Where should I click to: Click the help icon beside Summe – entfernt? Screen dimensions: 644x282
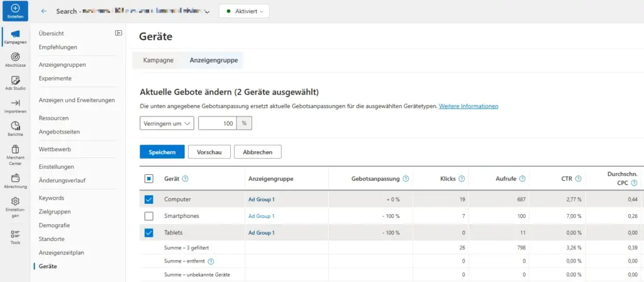tap(211, 261)
